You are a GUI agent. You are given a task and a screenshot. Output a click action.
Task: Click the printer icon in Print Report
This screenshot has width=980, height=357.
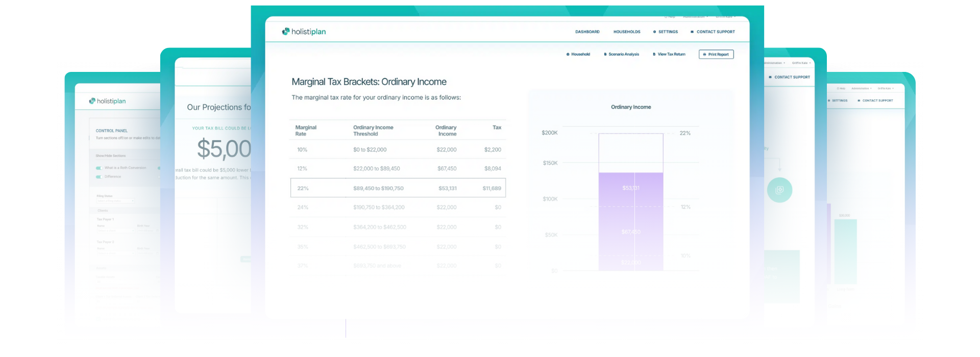[x=704, y=55]
